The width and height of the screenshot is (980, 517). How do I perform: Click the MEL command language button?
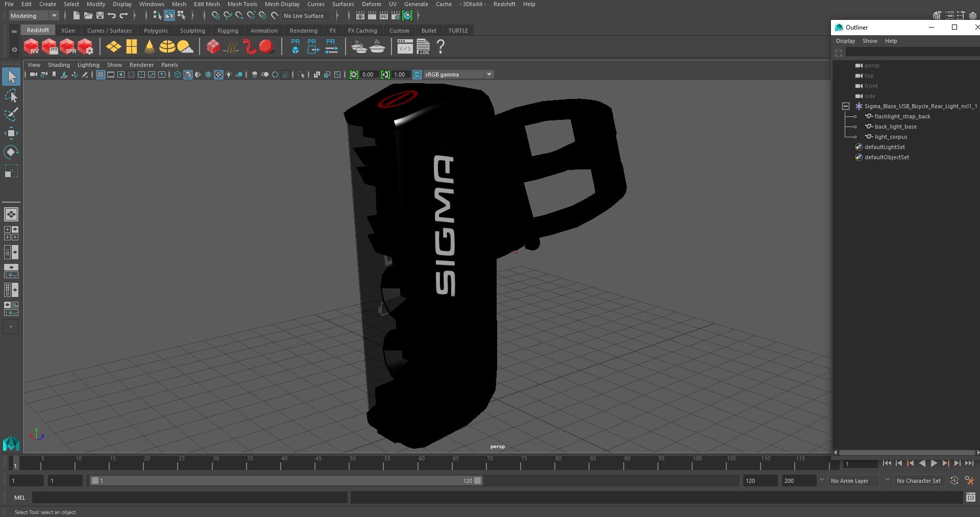tap(19, 498)
